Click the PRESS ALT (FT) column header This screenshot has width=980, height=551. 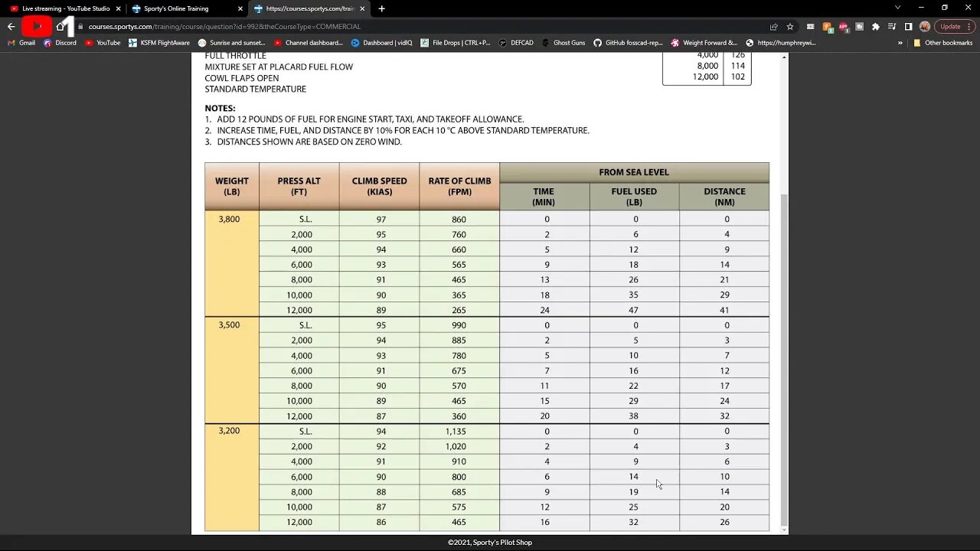[299, 186]
